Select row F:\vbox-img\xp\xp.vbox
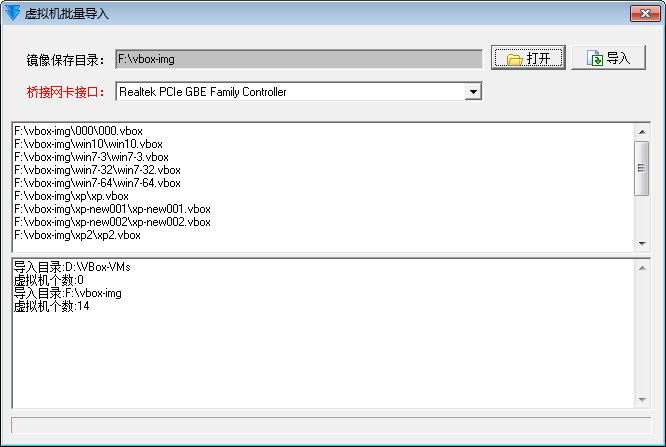This screenshot has height=447, width=666. 71,196
